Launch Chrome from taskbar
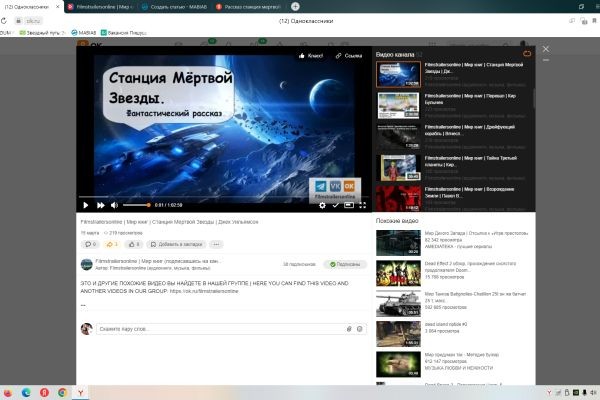This screenshot has height=400, width=600. click(63, 393)
